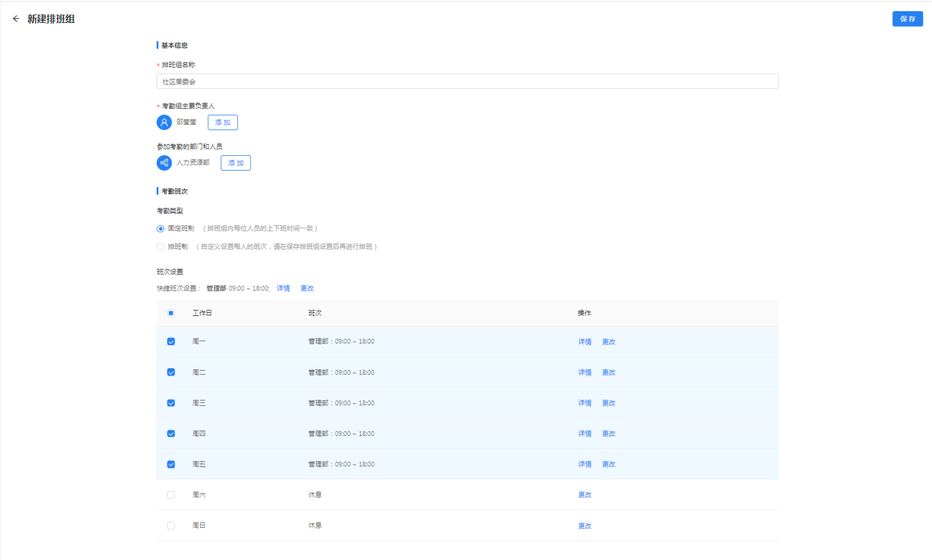Add another 考勤组主要负责人
This screenshot has width=932, height=560.
(x=222, y=122)
